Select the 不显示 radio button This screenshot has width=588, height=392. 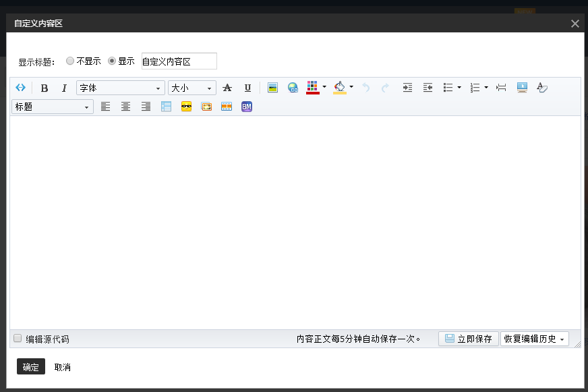[69, 61]
